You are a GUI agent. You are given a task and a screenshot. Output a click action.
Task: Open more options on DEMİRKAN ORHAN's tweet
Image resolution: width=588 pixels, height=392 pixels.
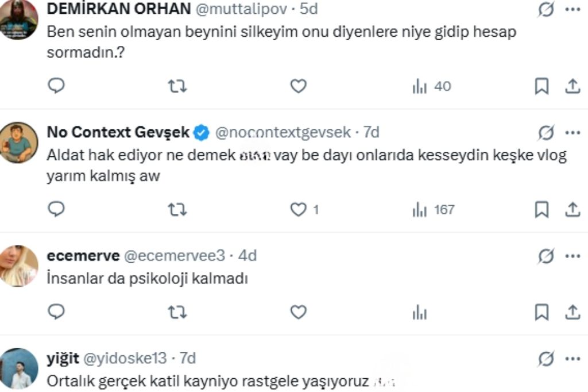(572, 10)
